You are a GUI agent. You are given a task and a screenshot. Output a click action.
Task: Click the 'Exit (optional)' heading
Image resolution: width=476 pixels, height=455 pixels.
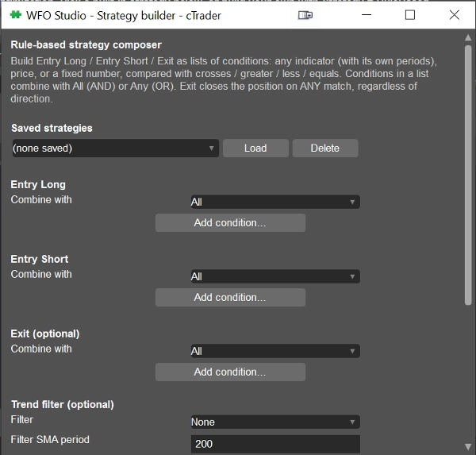pyautogui.click(x=45, y=334)
